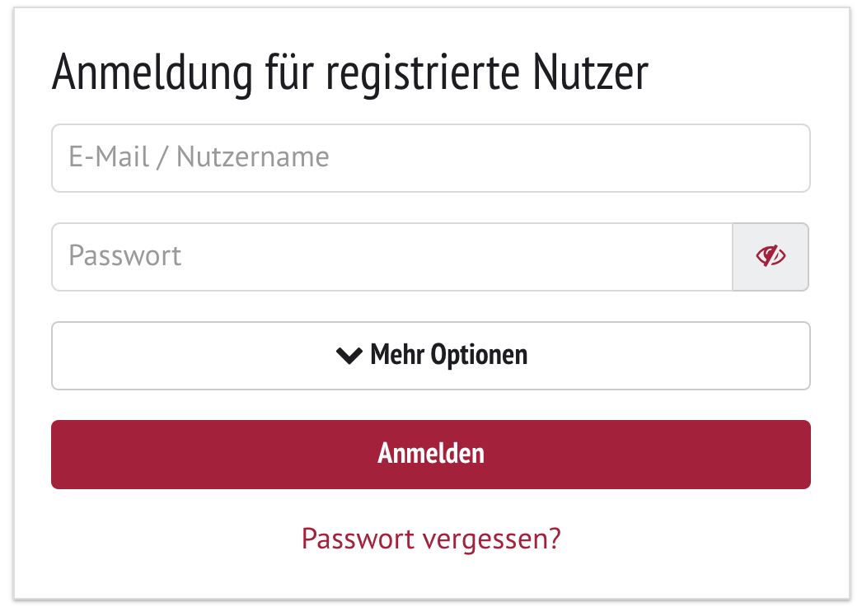Click the red eye icon beside Passwort
This screenshot has height=616, width=862.
(771, 256)
